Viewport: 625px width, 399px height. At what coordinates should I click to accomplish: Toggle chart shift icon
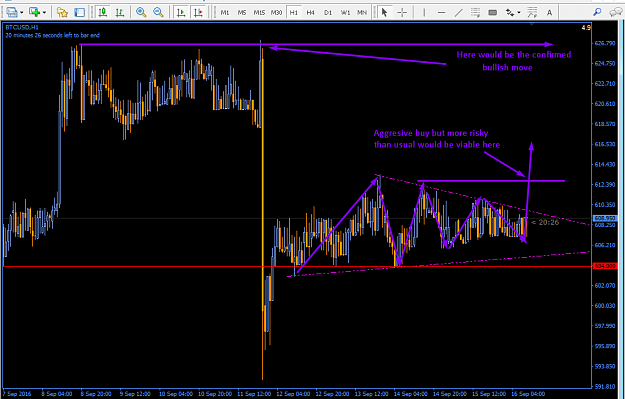click(x=198, y=12)
